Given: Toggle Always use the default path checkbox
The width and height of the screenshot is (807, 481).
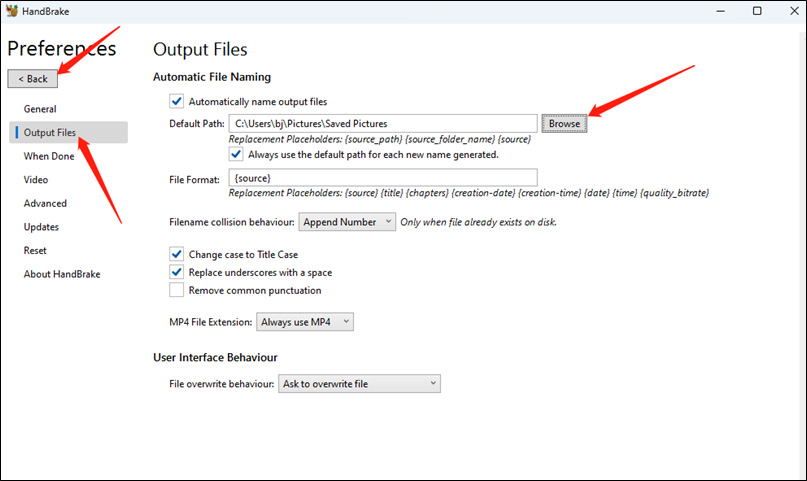Looking at the screenshot, I should click(x=236, y=154).
